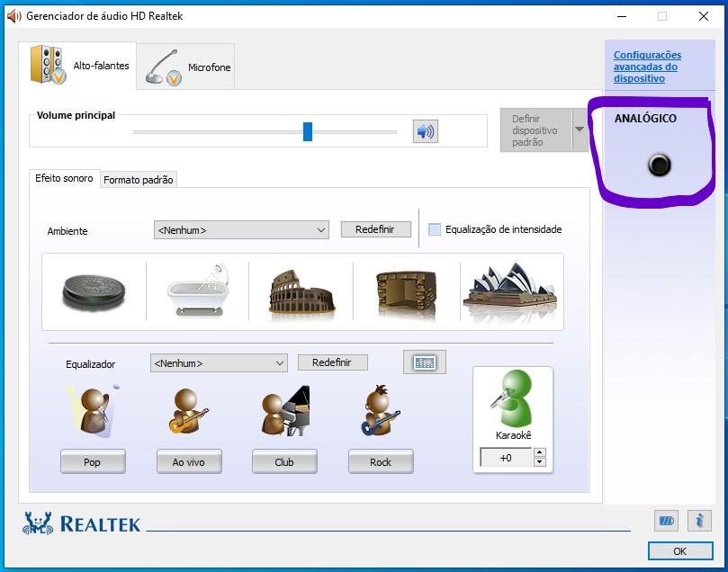
Task: Switch to the Microfone tab
Action: [x=187, y=67]
